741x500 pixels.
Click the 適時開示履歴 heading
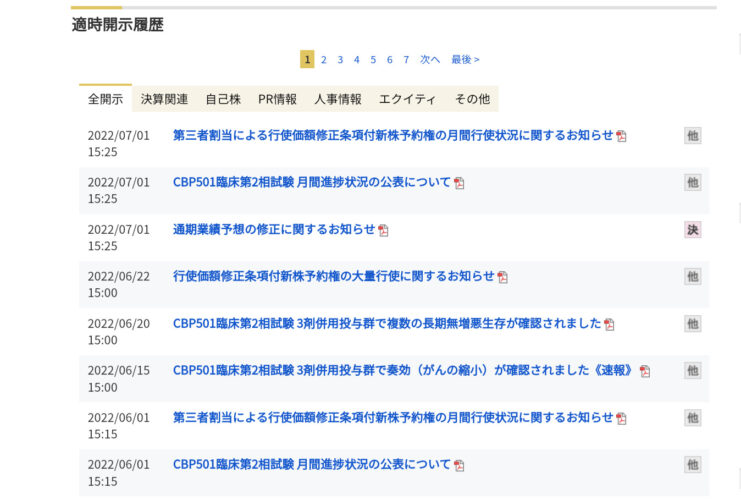[x=118, y=25]
